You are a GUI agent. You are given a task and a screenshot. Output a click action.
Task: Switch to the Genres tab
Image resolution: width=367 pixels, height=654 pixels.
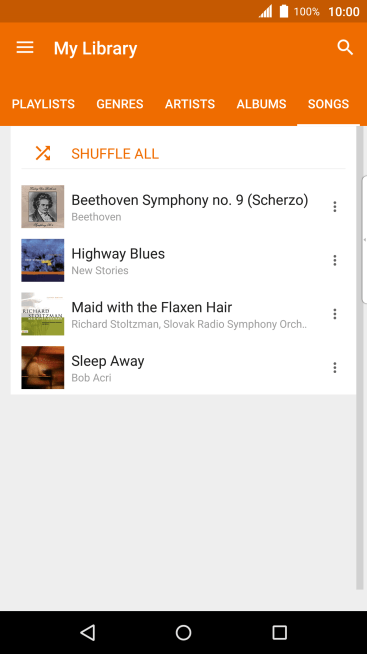click(x=120, y=104)
